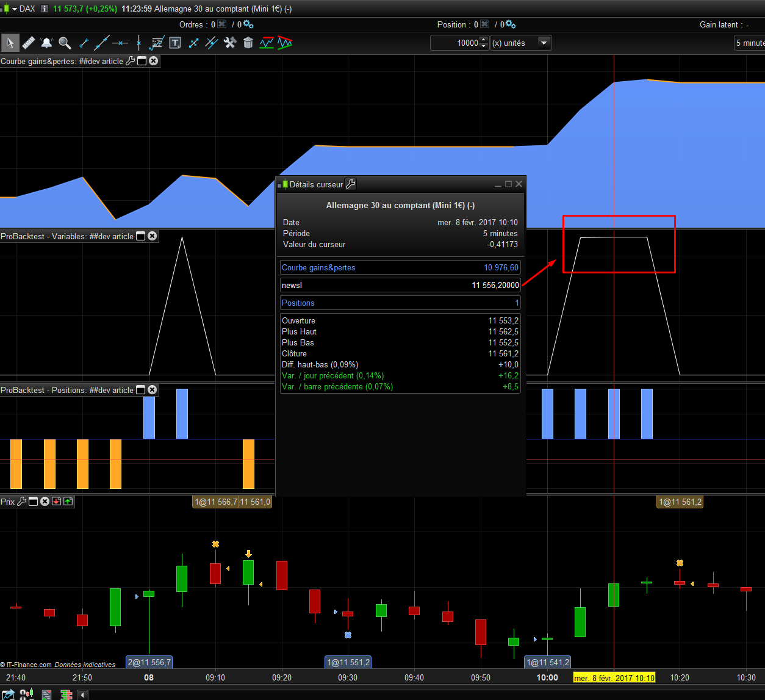The width and height of the screenshot is (765, 700).
Task: Click the Courbe gains&pertes row in cursor details
Action: coord(400,267)
